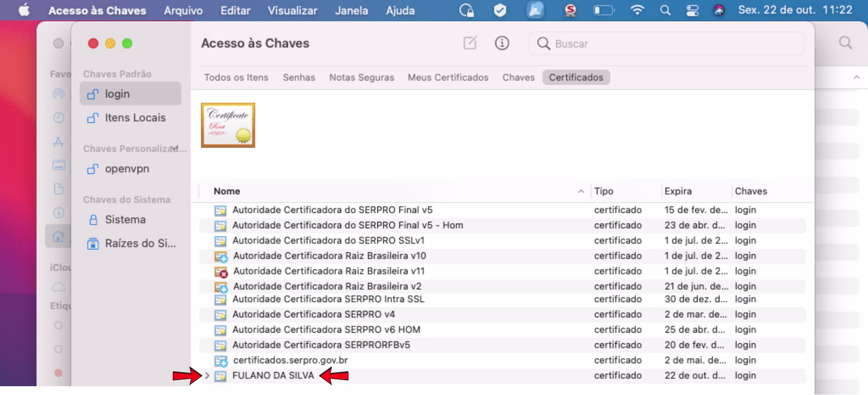
Task: Click Home folder icon in the background Finder sidebar
Action: pos(58,237)
